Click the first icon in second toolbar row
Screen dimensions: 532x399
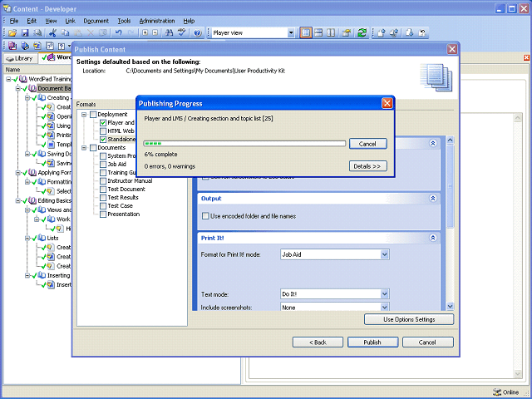coord(12,46)
